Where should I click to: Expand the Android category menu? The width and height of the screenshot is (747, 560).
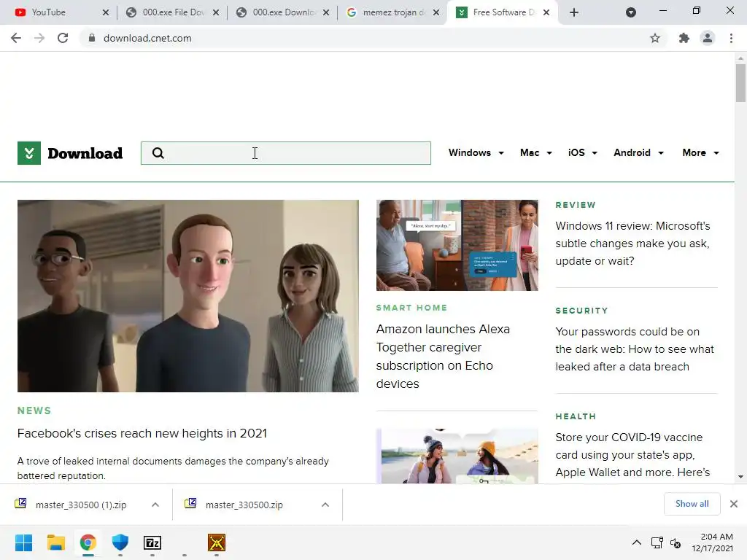(x=638, y=153)
